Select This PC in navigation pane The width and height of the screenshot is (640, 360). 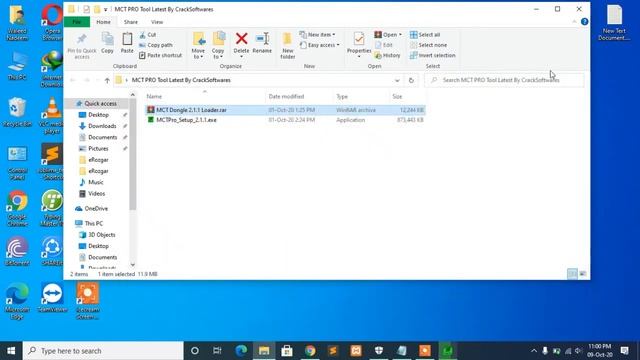pos(93,224)
